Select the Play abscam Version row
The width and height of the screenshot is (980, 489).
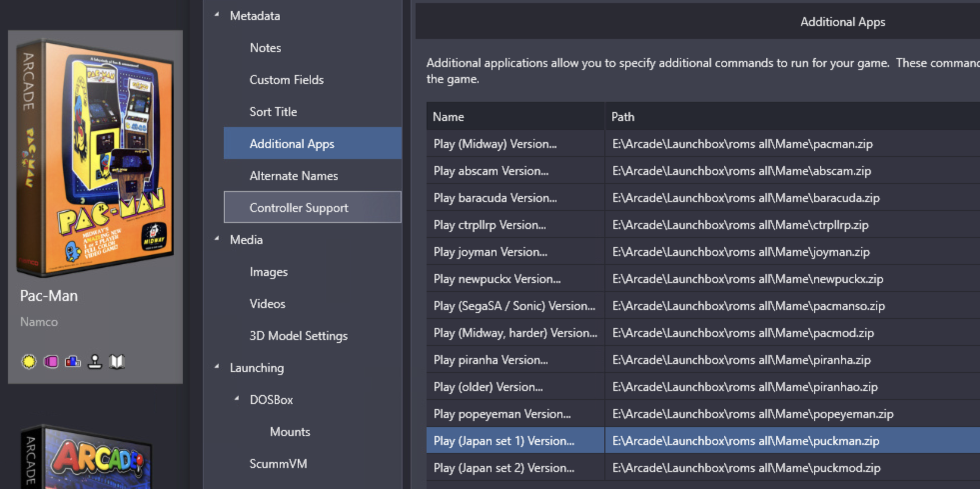(703, 171)
